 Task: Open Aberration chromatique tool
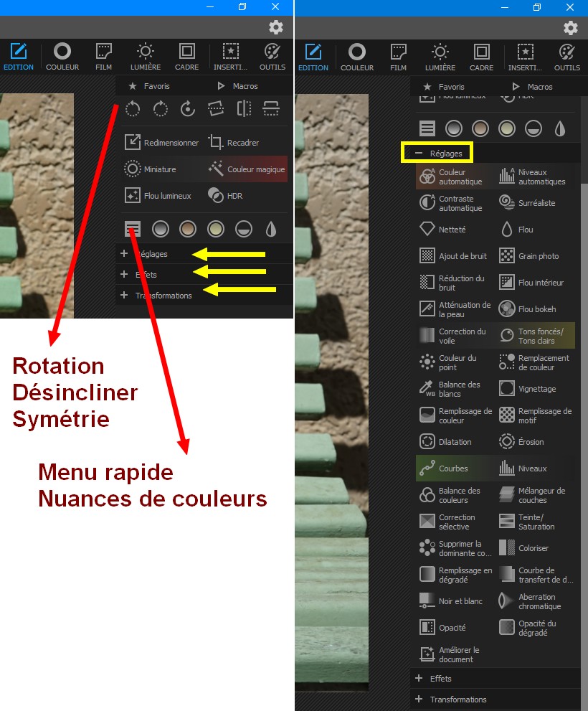click(x=536, y=601)
